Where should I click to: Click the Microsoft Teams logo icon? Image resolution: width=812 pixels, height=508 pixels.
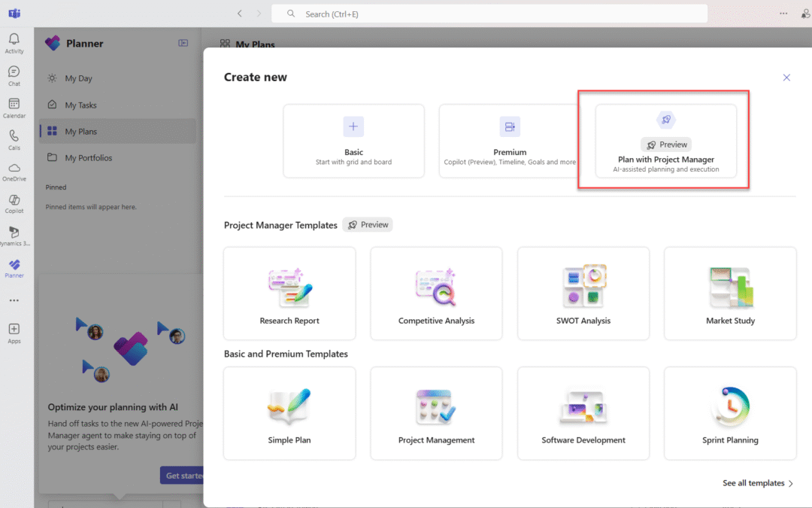(14, 14)
